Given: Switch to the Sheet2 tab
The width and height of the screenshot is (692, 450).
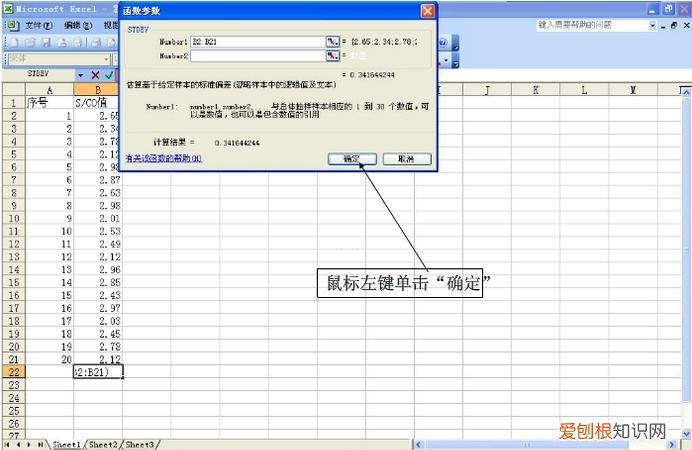Looking at the screenshot, I should (x=103, y=444).
